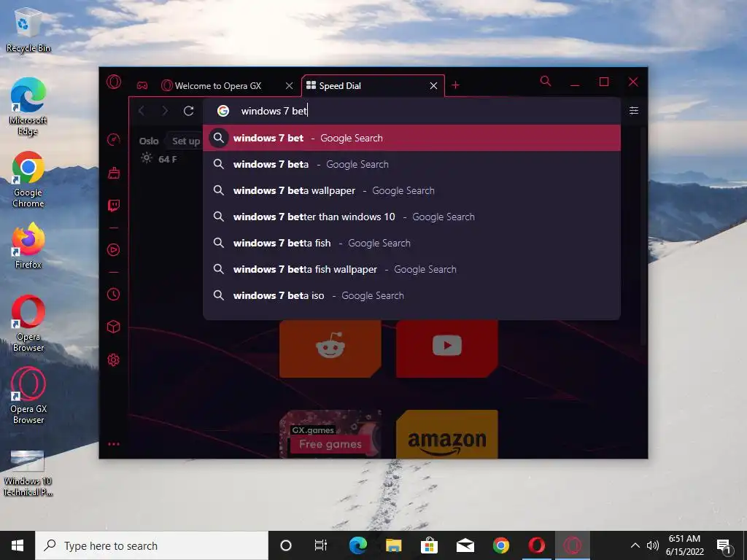Image resolution: width=747 pixels, height=560 pixels.
Task: Launch Edge from the taskbar
Action: point(357,545)
